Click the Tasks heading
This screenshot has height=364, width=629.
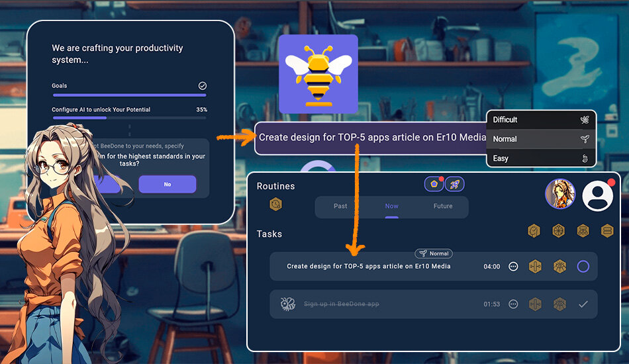[269, 234]
